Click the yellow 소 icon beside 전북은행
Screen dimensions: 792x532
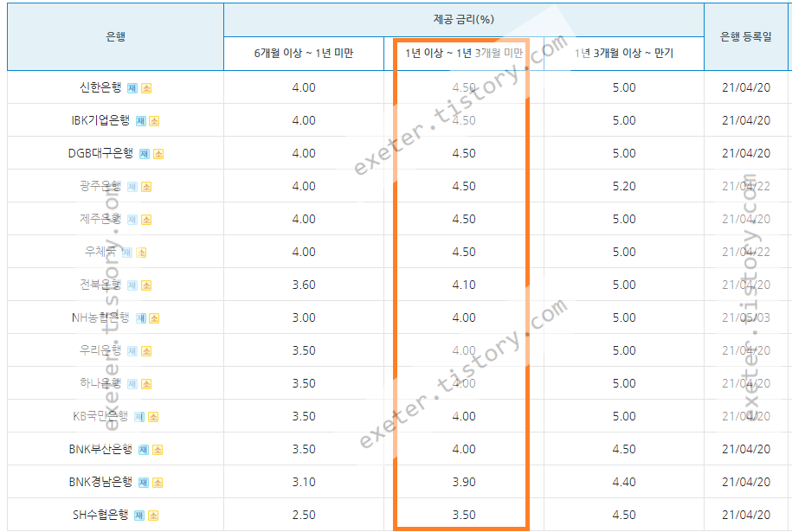(x=146, y=285)
